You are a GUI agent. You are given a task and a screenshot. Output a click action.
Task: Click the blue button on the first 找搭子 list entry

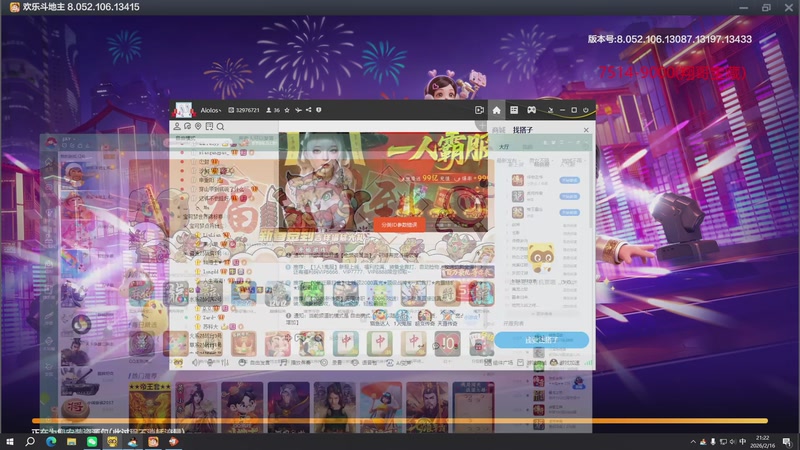tap(569, 180)
